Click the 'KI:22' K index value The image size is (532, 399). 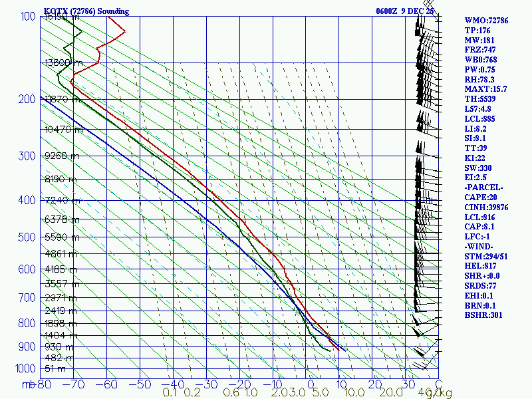pos(475,158)
